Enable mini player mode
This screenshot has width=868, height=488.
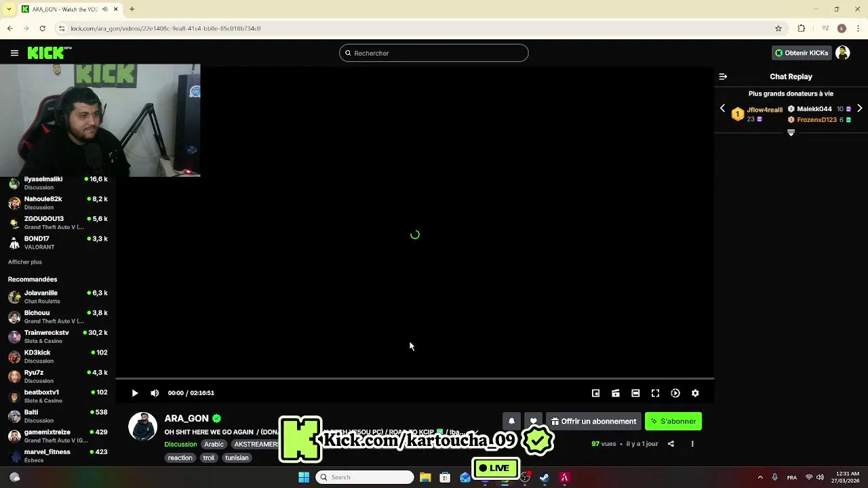[x=596, y=393]
